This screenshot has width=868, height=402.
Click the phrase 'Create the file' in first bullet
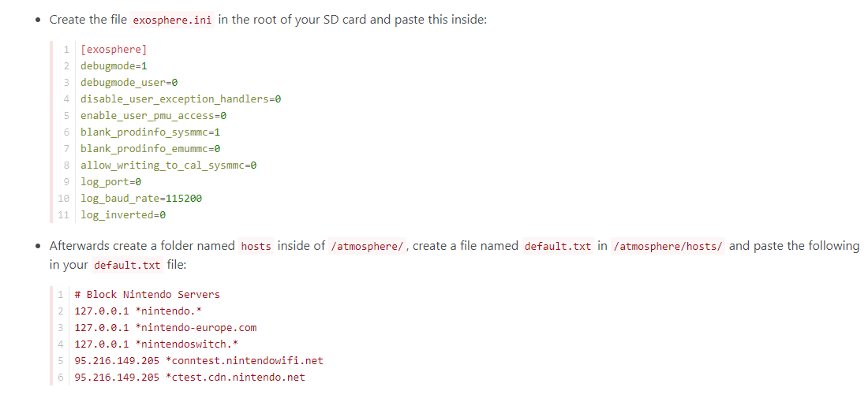tap(88, 20)
